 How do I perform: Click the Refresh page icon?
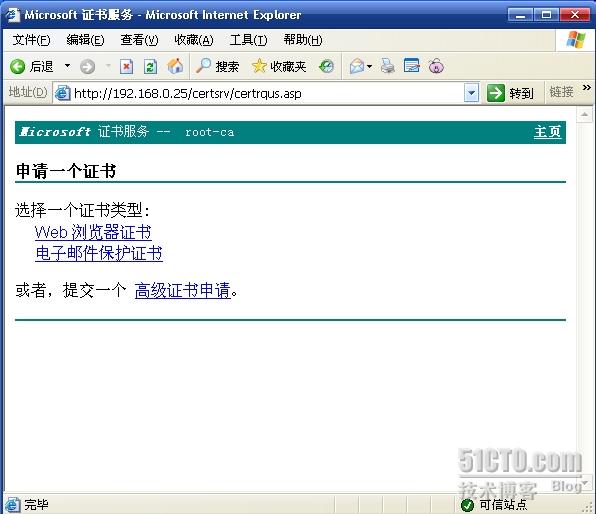150,67
